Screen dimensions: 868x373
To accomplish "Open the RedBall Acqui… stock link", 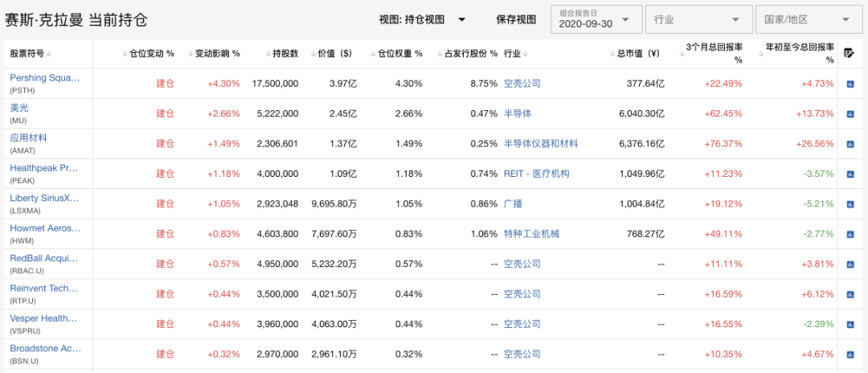I will click(x=44, y=258).
